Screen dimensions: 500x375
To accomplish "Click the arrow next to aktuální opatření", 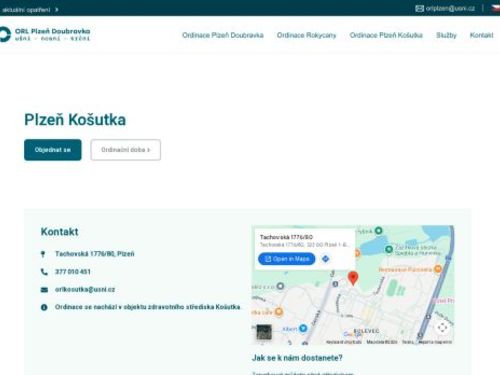I will pyautogui.click(x=57, y=10).
